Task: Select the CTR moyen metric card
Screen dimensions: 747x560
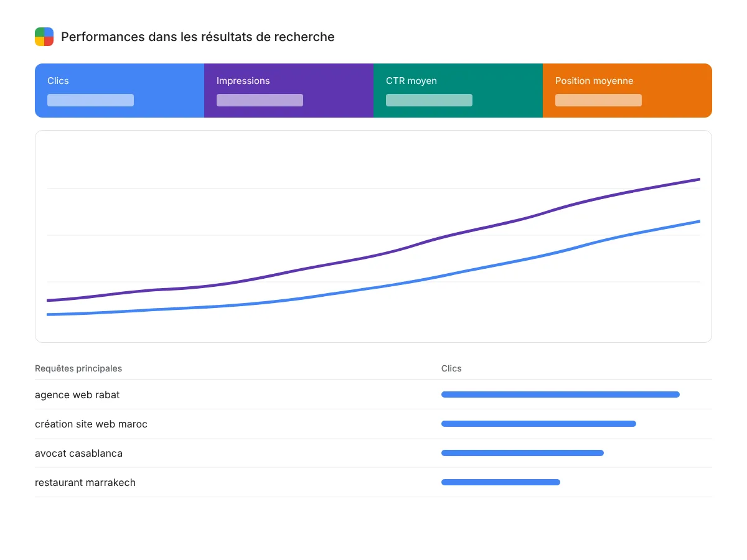Action: (458, 90)
